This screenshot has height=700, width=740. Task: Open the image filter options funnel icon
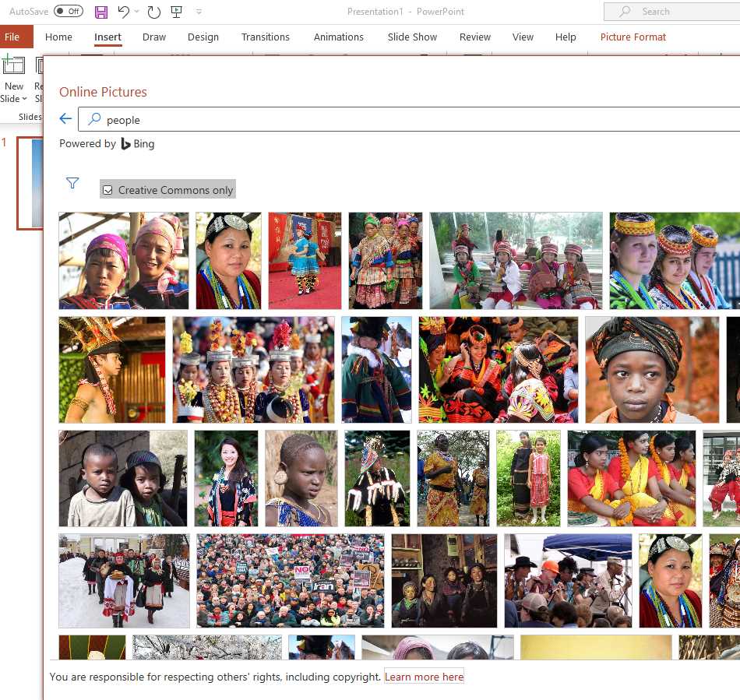72,183
